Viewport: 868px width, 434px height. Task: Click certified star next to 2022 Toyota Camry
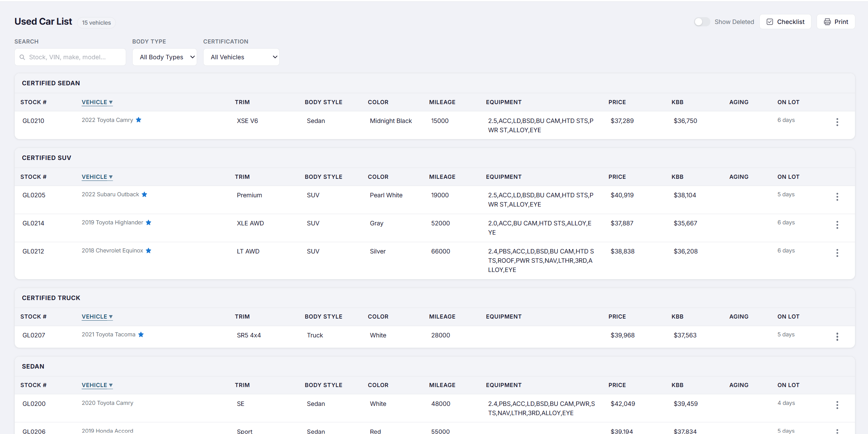pos(138,120)
